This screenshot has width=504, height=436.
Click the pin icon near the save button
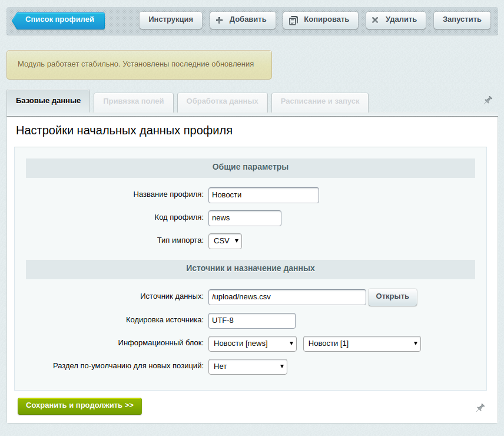[x=480, y=407]
